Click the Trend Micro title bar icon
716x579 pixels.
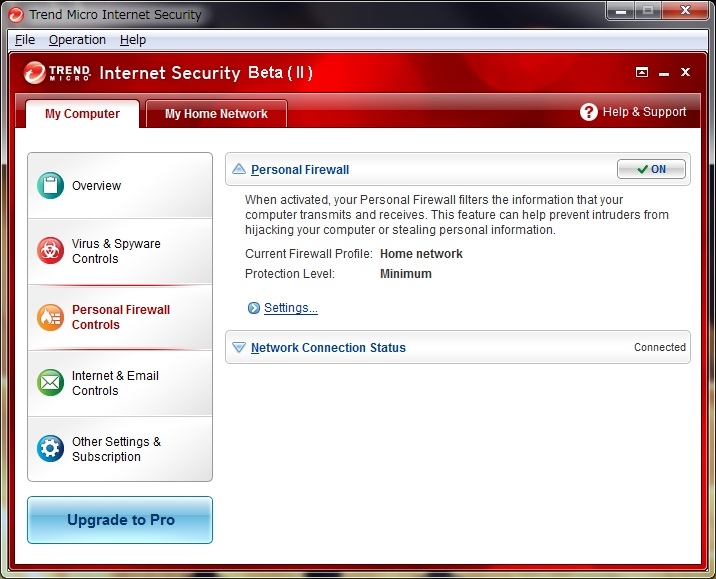click(16, 15)
